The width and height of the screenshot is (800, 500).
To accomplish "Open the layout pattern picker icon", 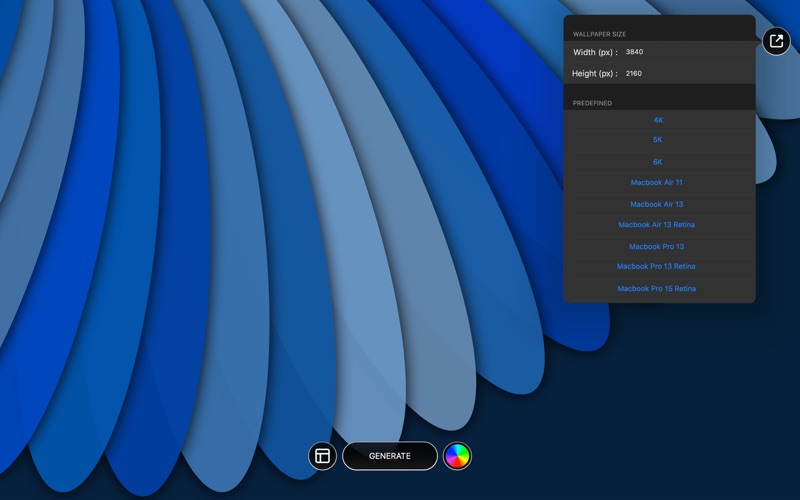I will 322,456.
